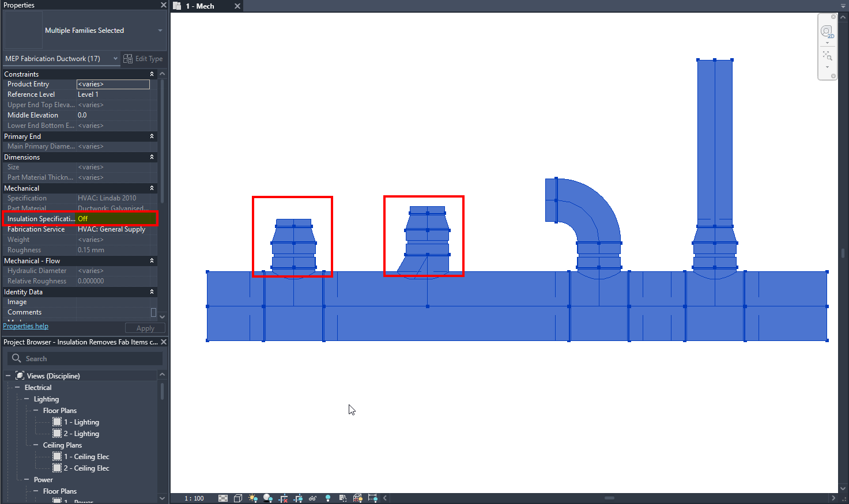Screen dimensions: 849x504
Task: Open Temporary View Properties icon
Action: pos(343,498)
